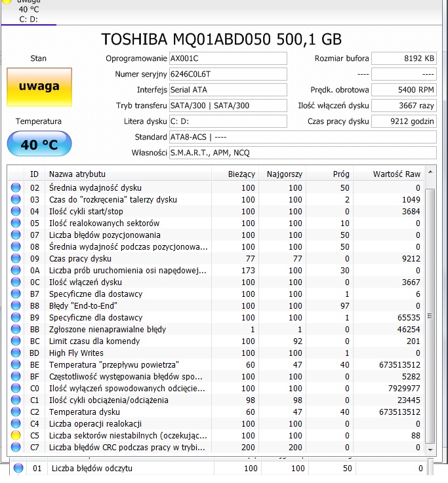The width and height of the screenshot is (448, 483).
Task: Select row 'Liczba sektorów niestabilnych'
Action: pyautogui.click(x=216, y=436)
